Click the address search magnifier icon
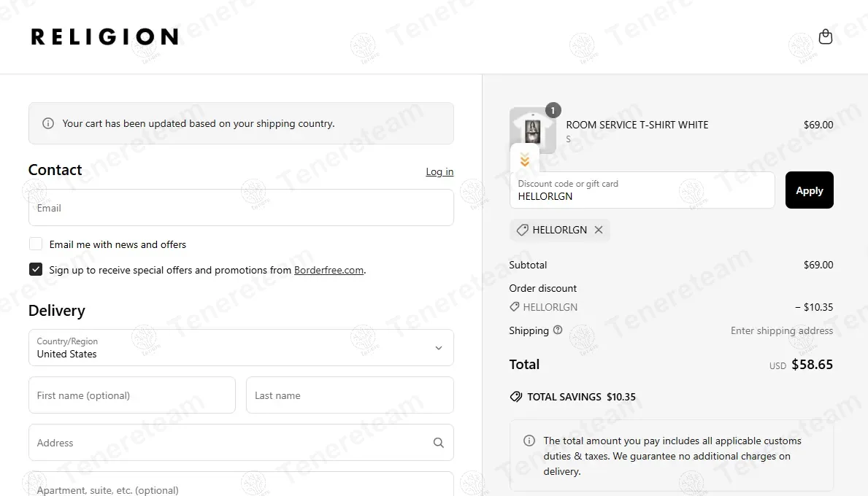Viewport: 868px width, 496px height. coord(439,442)
